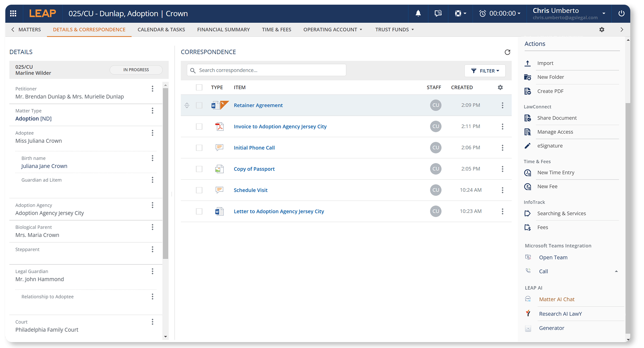Open Matter AI Chat

556,299
